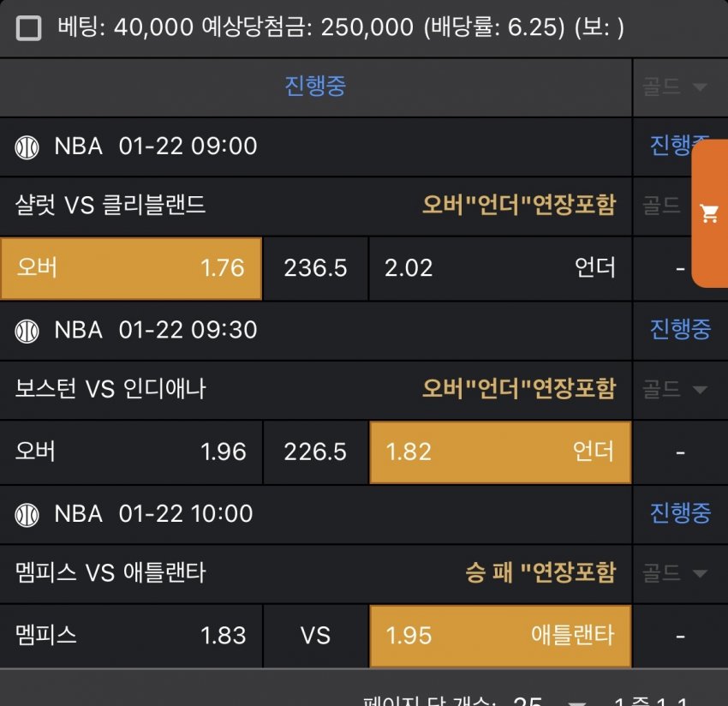
Task: Click 진행중 status for the 09:30 game
Action: pos(680,330)
